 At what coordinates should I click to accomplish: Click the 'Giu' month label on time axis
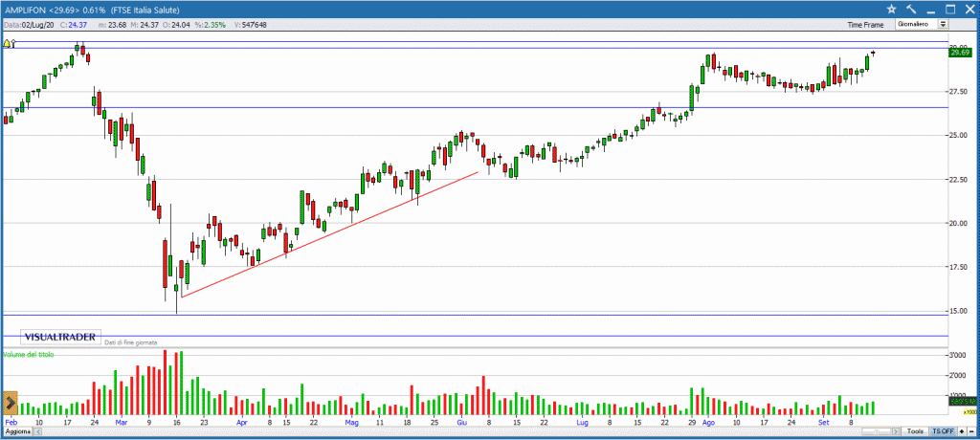[462, 423]
